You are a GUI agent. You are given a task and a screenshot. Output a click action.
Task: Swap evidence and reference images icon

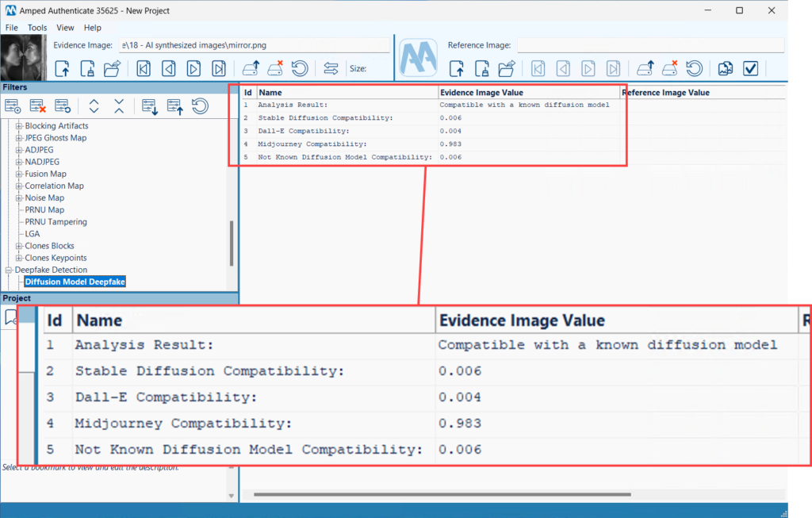pyautogui.click(x=331, y=68)
